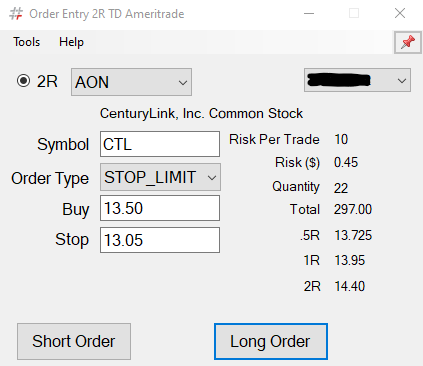Open the Tools menu
The image size is (423, 366).
(x=27, y=42)
